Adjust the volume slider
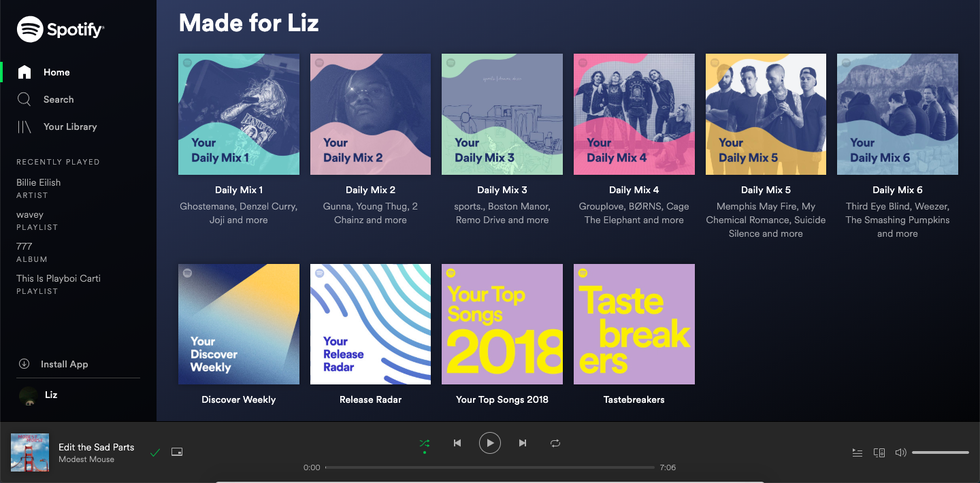This screenshot has height=483, width=980. point(940,453)
